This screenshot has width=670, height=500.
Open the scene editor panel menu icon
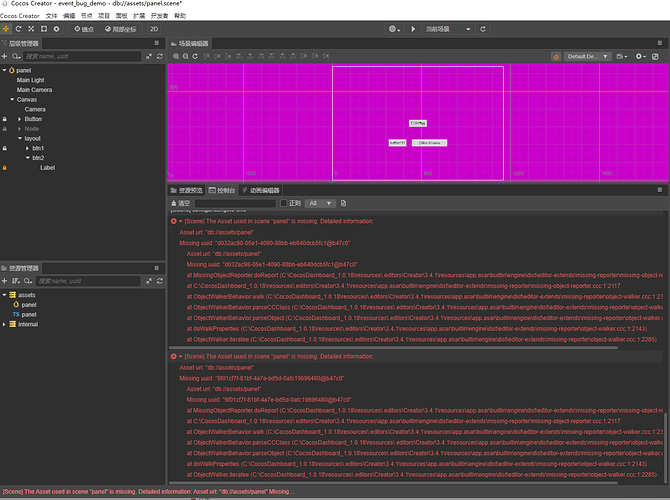pyautogui.click(x=660, y=43)
